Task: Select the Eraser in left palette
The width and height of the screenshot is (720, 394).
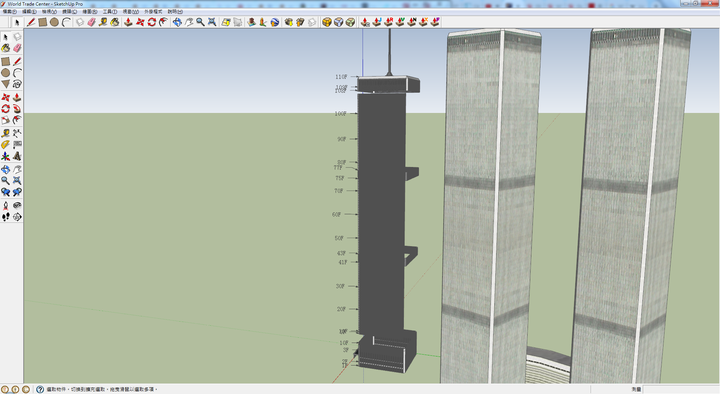Action: (17, 48)
